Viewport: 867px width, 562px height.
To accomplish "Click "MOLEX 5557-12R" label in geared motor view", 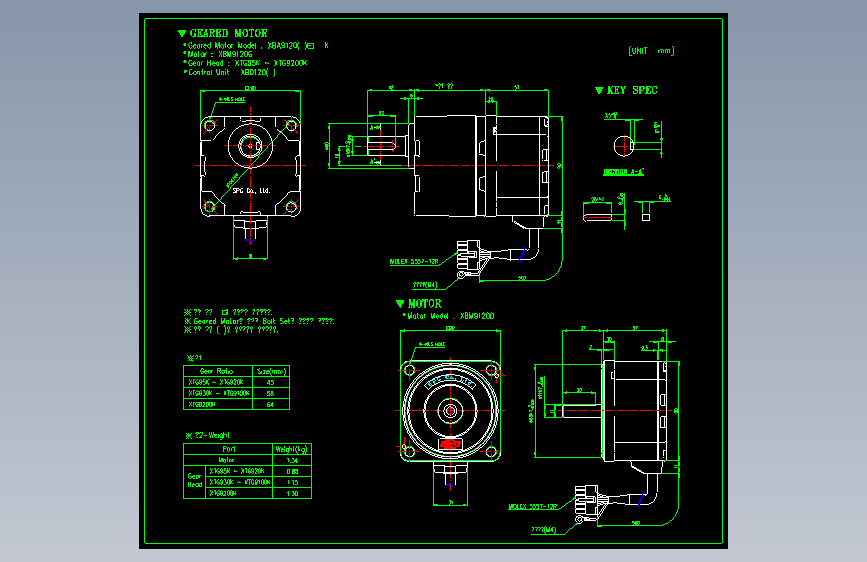I will click(414, 262).
